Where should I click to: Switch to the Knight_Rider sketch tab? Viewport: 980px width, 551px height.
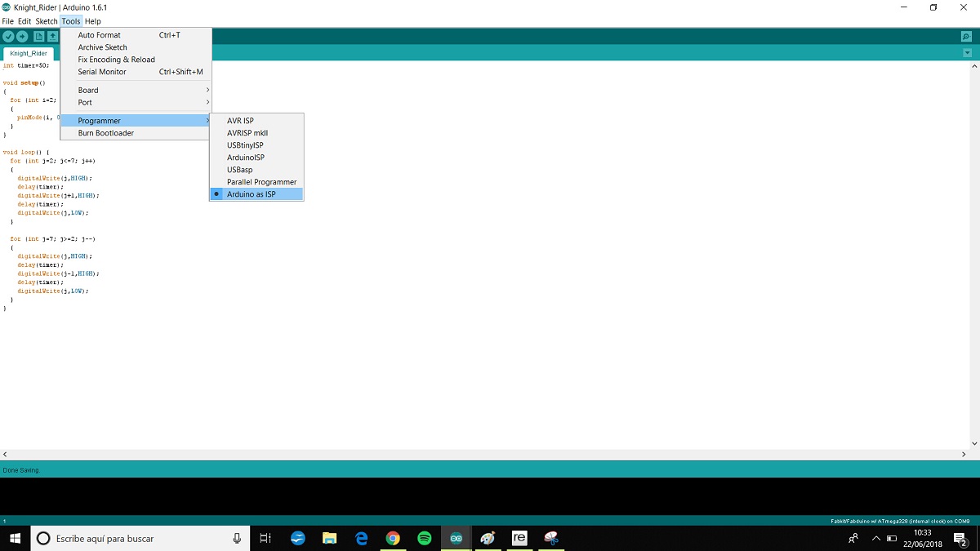(x=29, y=53)
